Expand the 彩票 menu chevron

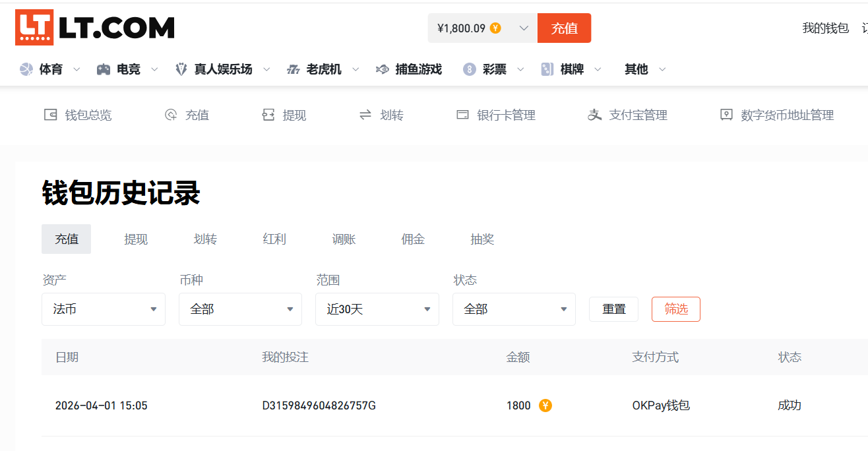pyautogui.click(x=520, y=69)
